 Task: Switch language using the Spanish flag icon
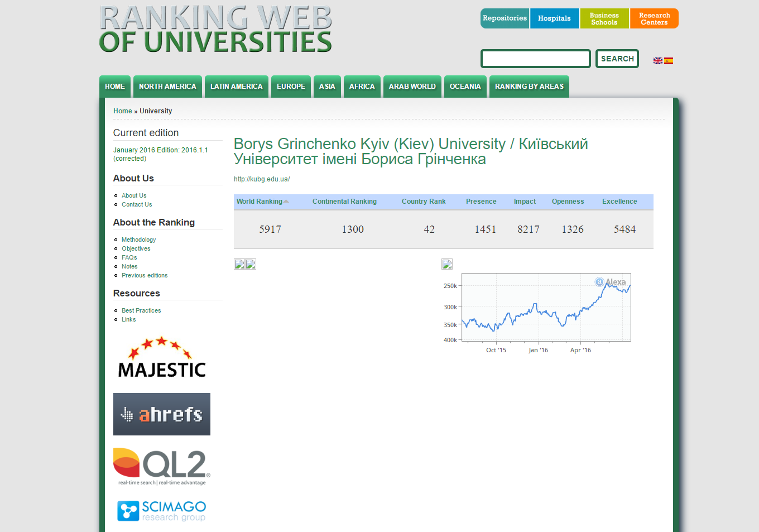[669, 61]
